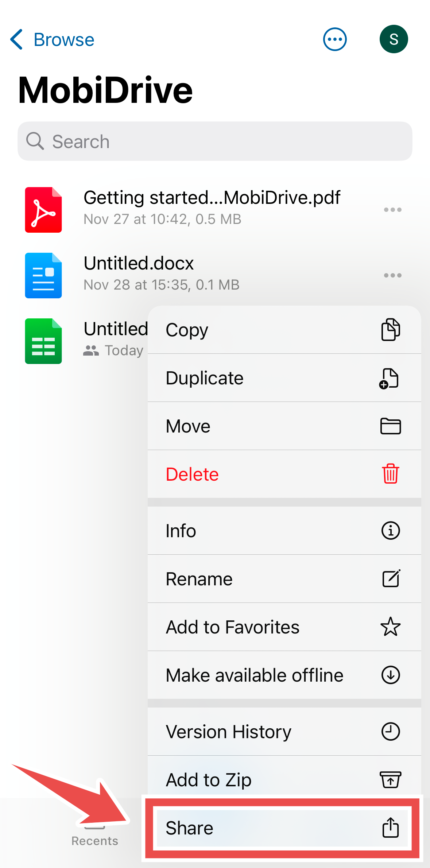Choose Add to Zip menu entry
Image resolution: width=430 pixels, height=868 pixels.
(284, 780)
